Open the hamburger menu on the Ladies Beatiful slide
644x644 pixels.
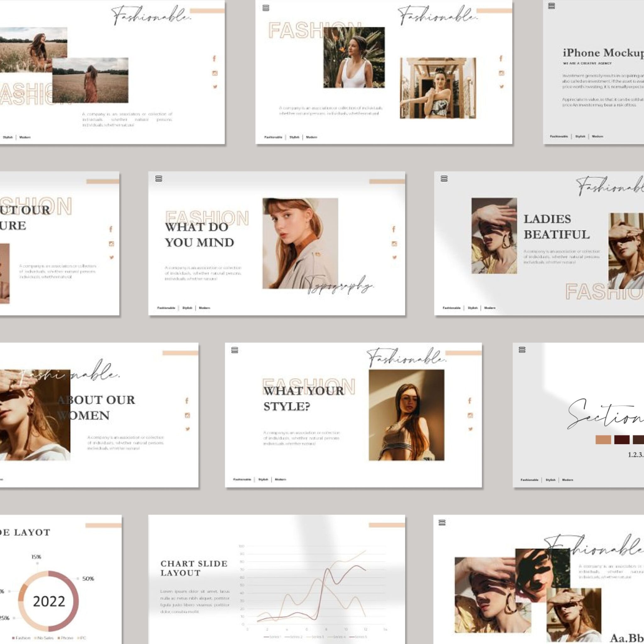[x=444, y=179]
